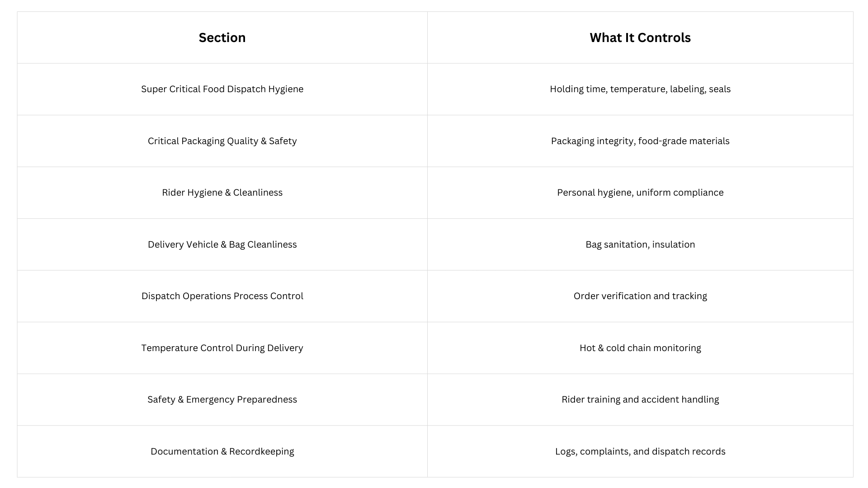The height and width of the screenshot is (488, 868).
Task: Click the Critical Packaging Quality & Safety cell
Action: pyautogui.click(x=222, y=141)
